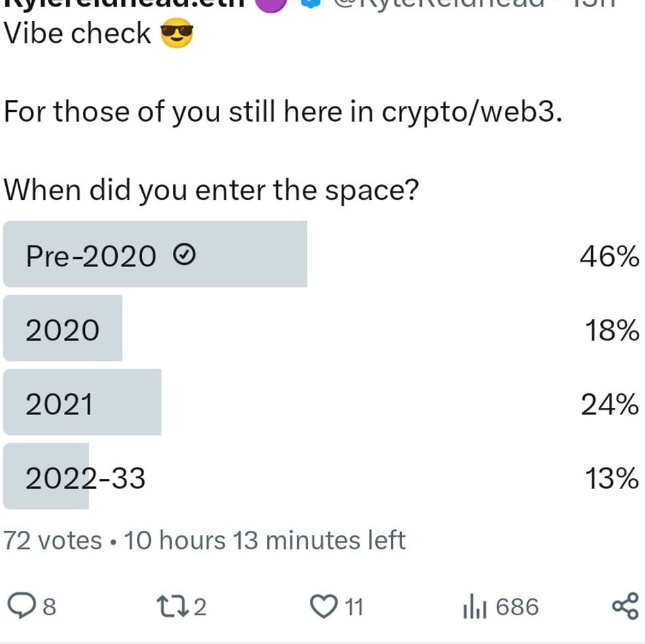The image size is (645, 644).
Task: Tap the sunglasses emoji after Vibe check
Action: 176,33
